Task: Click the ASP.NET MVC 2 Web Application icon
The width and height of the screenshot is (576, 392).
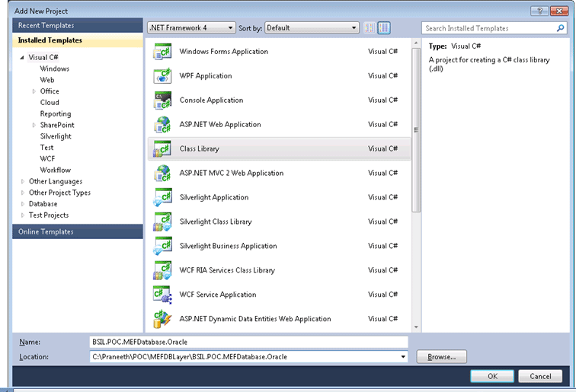Action: [162, 173]
